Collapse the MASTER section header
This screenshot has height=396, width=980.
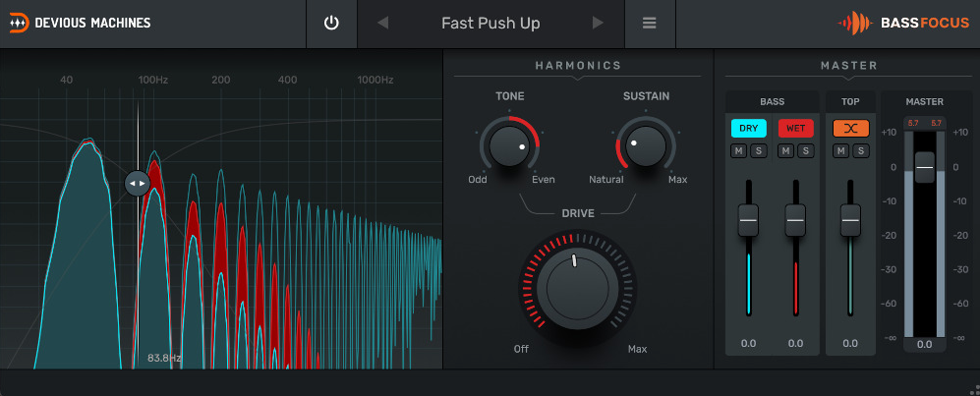click(848, 66)
